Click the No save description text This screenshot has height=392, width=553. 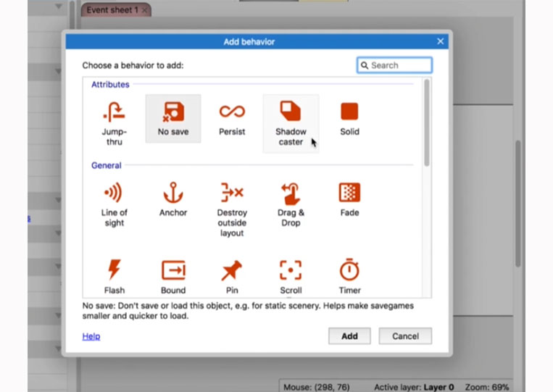[248, 311]
